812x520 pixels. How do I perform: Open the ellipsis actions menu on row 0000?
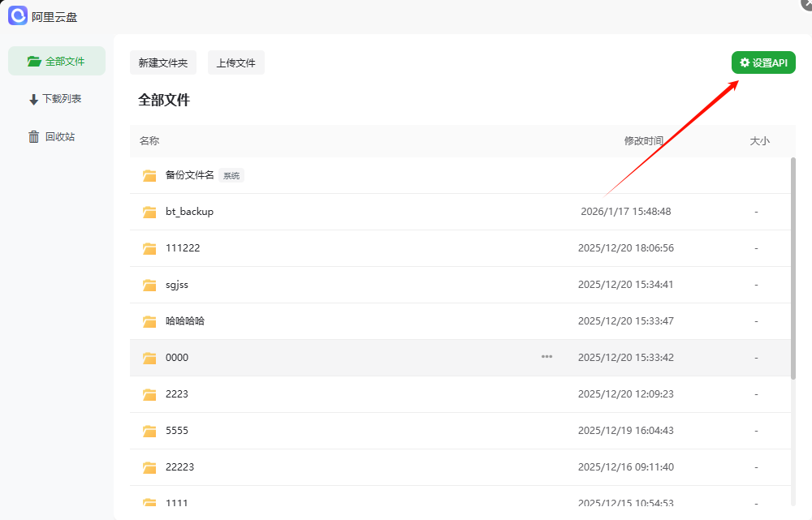[x=546, y=357]
